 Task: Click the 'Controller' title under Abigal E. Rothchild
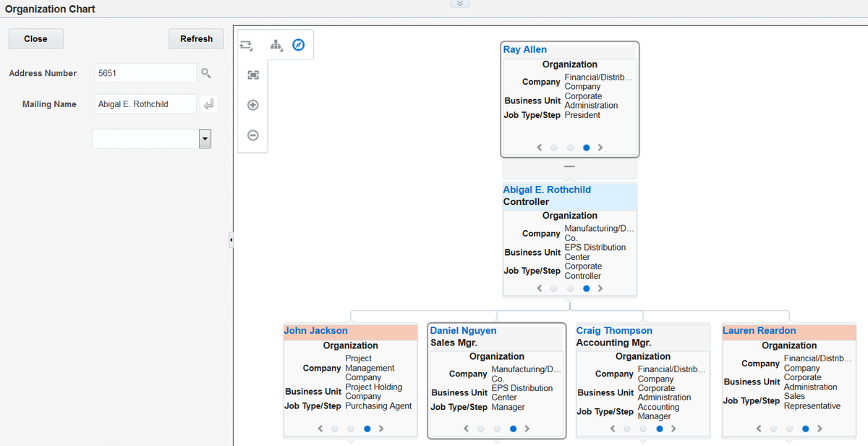527,202
